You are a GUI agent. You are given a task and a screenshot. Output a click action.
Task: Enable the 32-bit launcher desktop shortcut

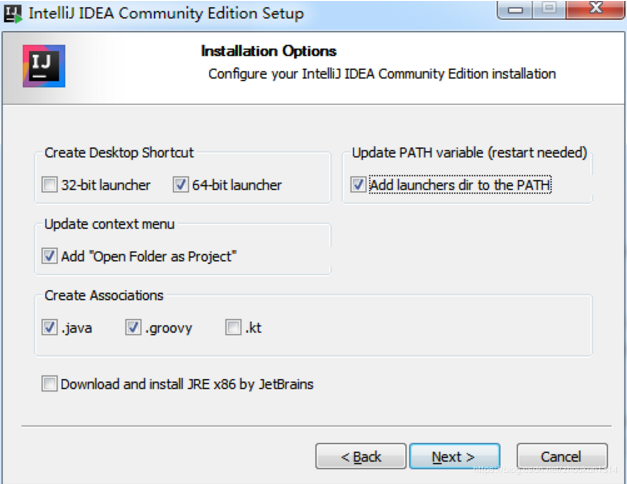pyautogui.click(x=50, y=185)
